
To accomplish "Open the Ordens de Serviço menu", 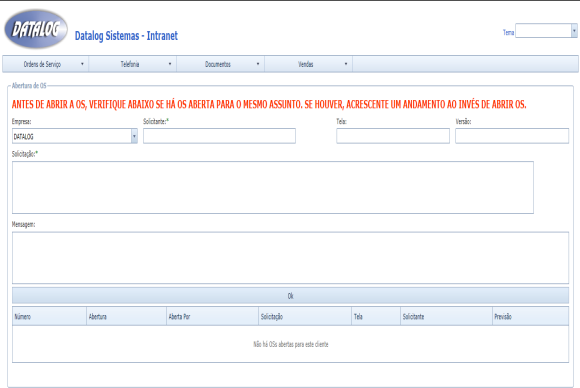I will click(x=45, y=64).
